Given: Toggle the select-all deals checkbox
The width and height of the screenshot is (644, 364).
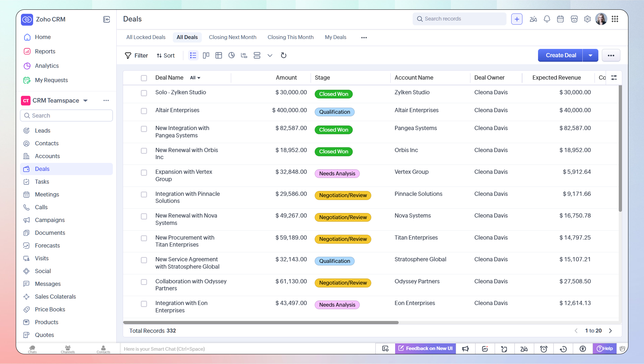Looking at the screenshot, I should point(144,78).
